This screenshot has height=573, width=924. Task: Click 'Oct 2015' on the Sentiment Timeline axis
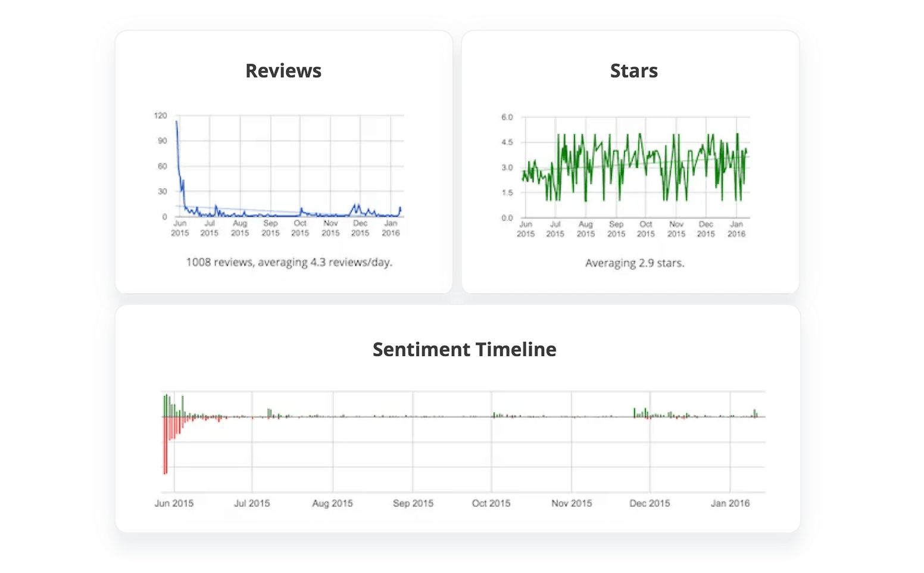point(491,503)
